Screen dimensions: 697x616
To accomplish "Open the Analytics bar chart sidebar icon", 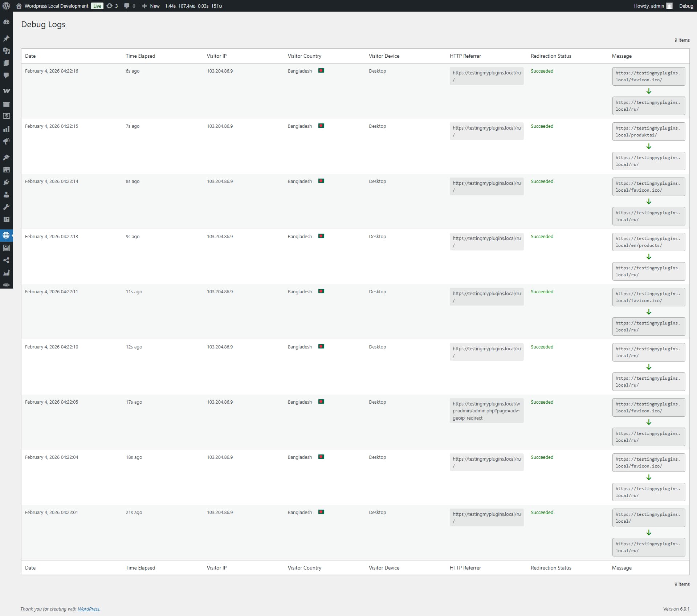I will 6,129.
